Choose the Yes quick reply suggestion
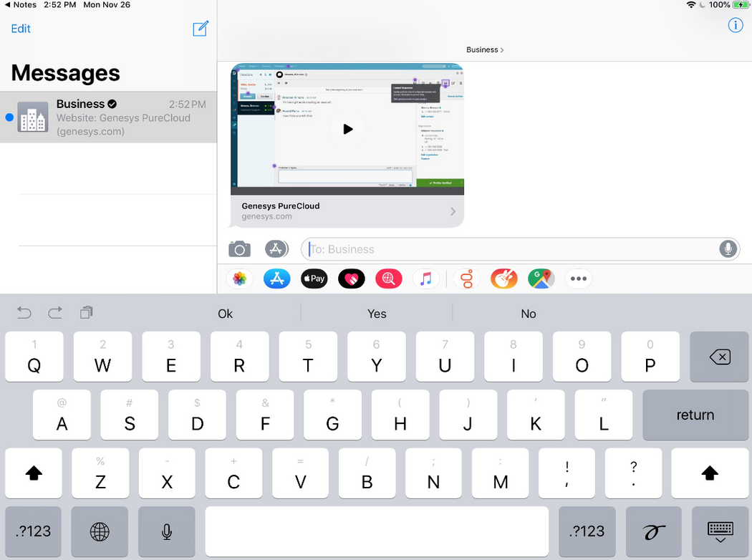This screenshot has width=752, height=560. pos(377,314)
